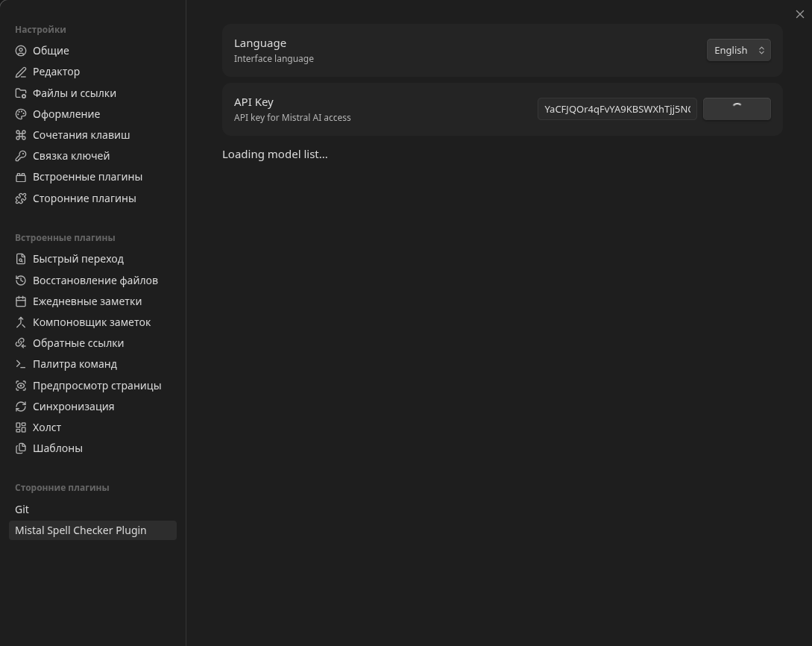Open Обратные ссылки plugin settings
The height and width of the screenshot is (646, 812).
(92, 343)
